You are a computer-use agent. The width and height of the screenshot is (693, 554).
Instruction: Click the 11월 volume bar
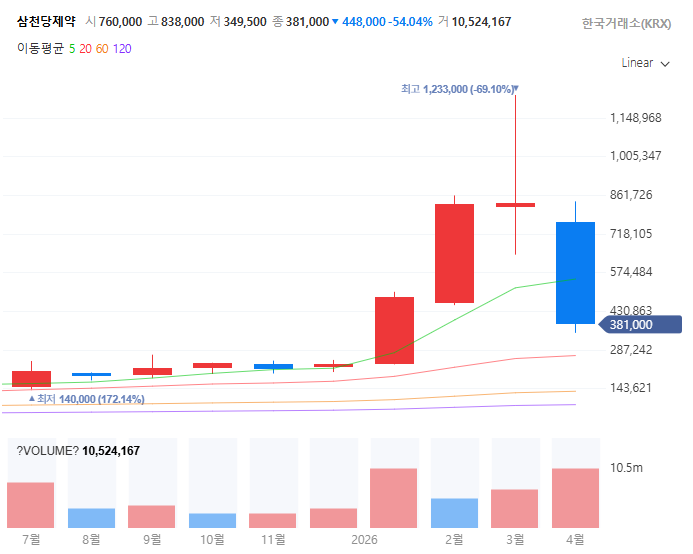[273, 521]
